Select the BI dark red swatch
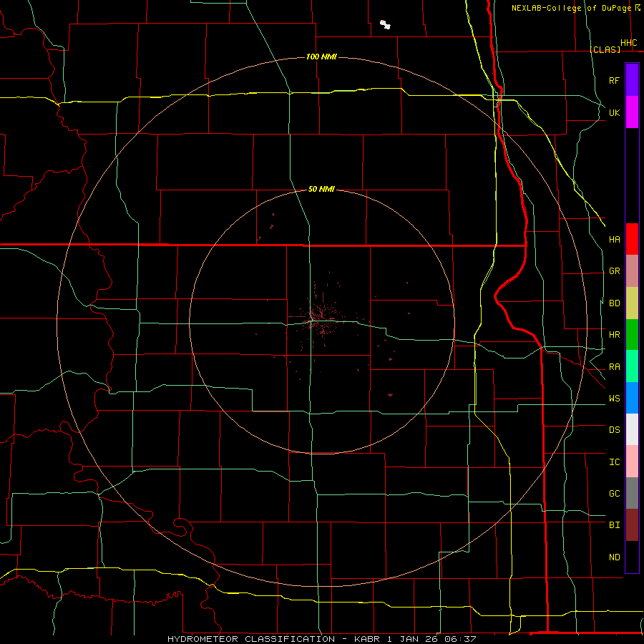Image resolution: width=644 pixels, height=644 pixels. [x=632, y=525]
